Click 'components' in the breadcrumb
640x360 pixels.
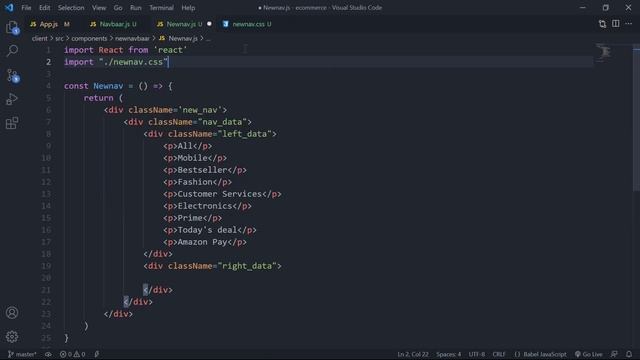click(x=89, y=38)
